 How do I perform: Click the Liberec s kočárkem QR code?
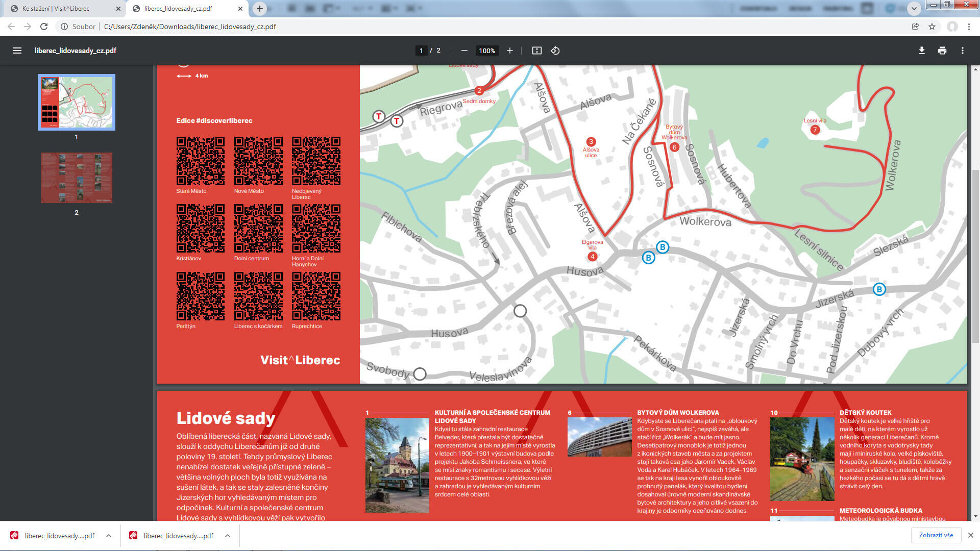click(x=258, y=296)
